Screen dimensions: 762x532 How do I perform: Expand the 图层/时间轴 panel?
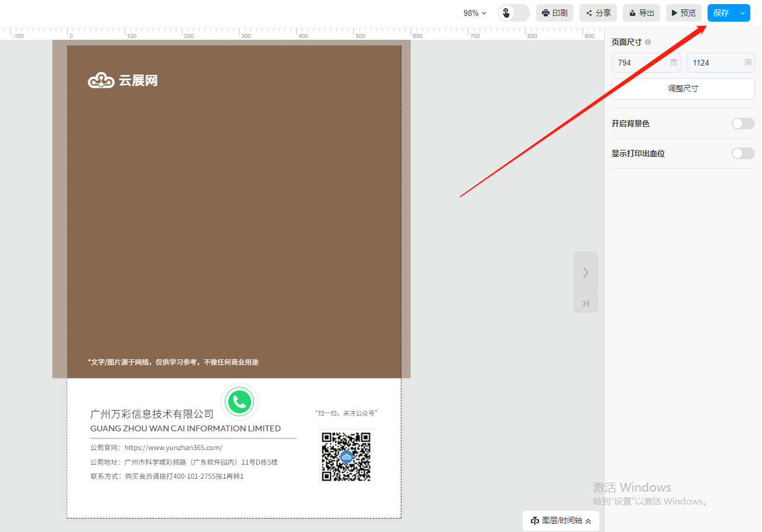pos(561,520)
